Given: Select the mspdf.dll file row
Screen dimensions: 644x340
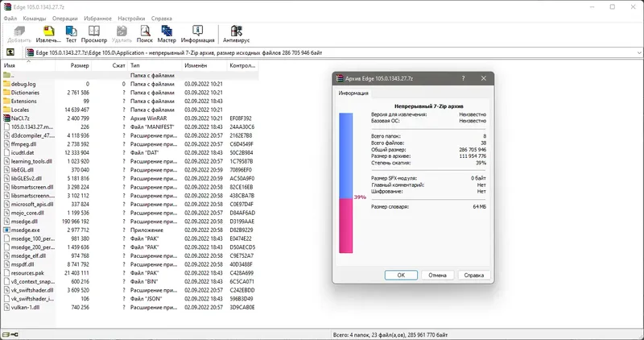Looking at the screenshot, I should coord(130,264).
